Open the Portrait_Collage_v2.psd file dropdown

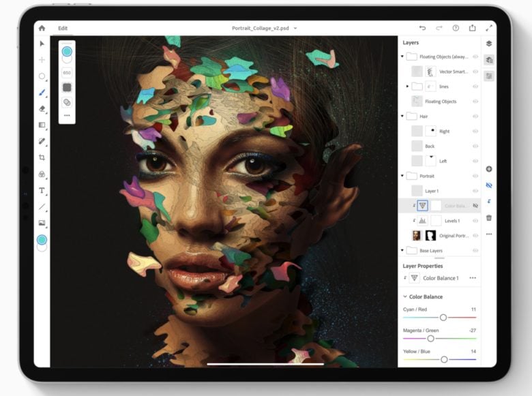click(x=295, y=28)
